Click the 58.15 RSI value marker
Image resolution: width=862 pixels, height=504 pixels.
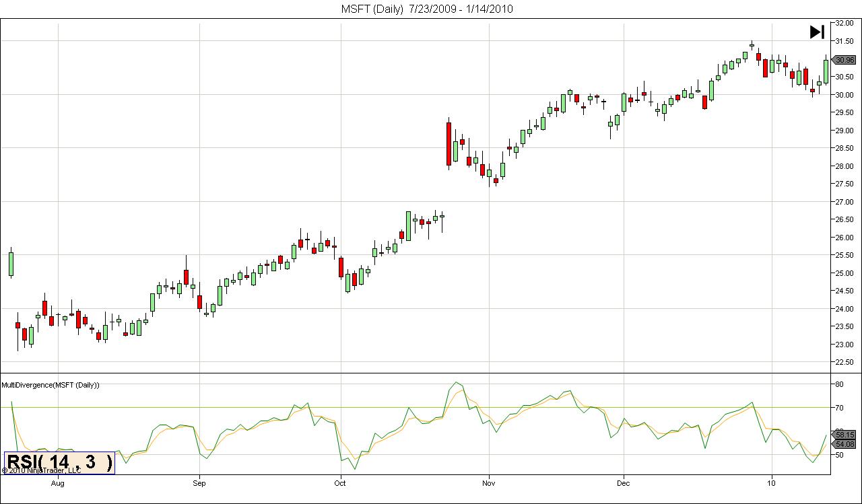(844, 435)
